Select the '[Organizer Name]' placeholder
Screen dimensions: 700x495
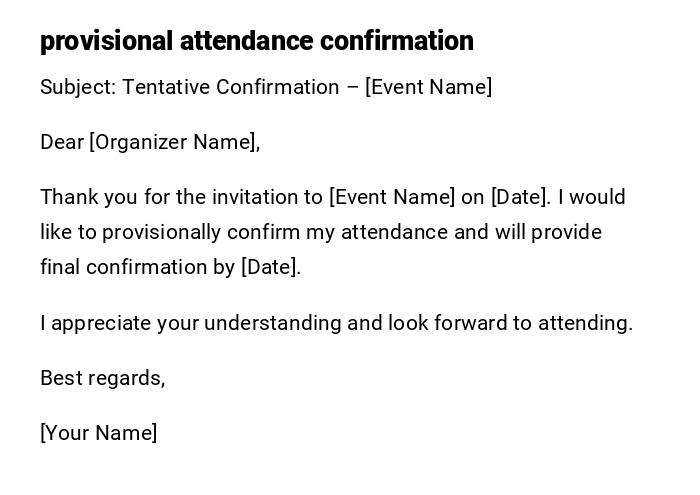pyautogui.click(x=174, y=142)
